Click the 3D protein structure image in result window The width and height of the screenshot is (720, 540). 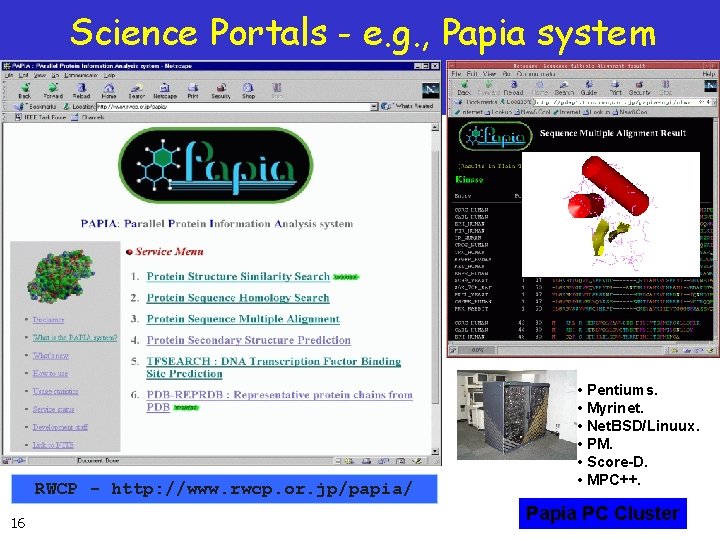click(x=611, y=214)
